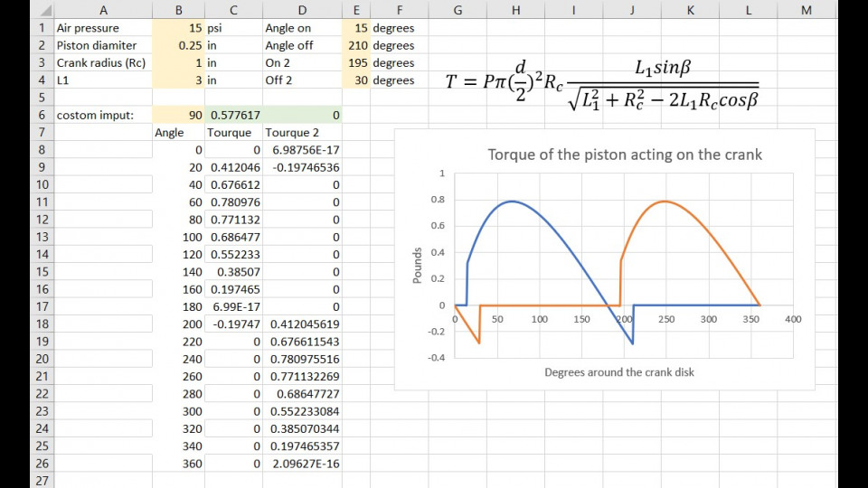Image resolution: width=868 pixels, height=488 pixels.
Task: Click the Degrees around the crank disk label
Action: point(619,372)
